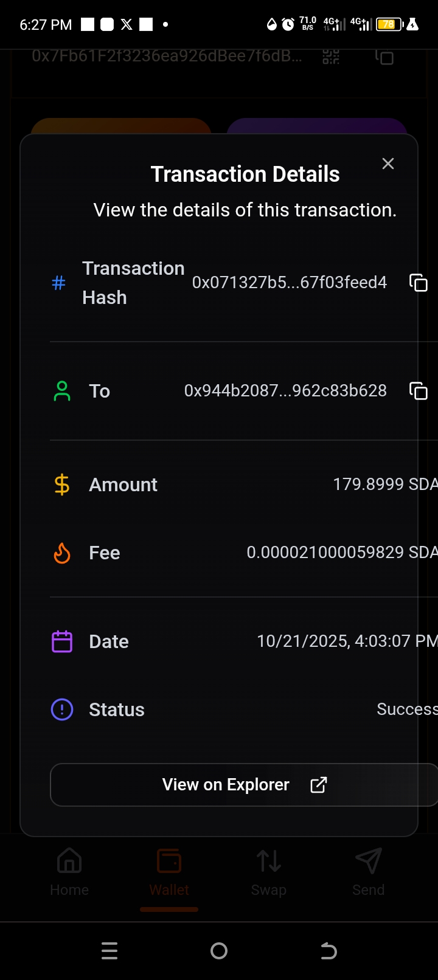Tap the hash symbol icon beside Transaction Hash
Screen dimensions: 438x980
[59, 283]
